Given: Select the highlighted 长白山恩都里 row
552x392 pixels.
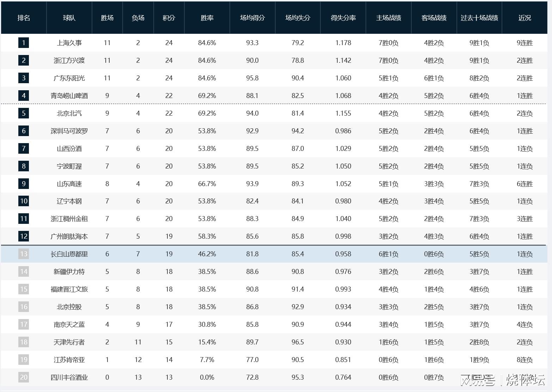Looking at the screenshot, I should click(x=274, y=254).
